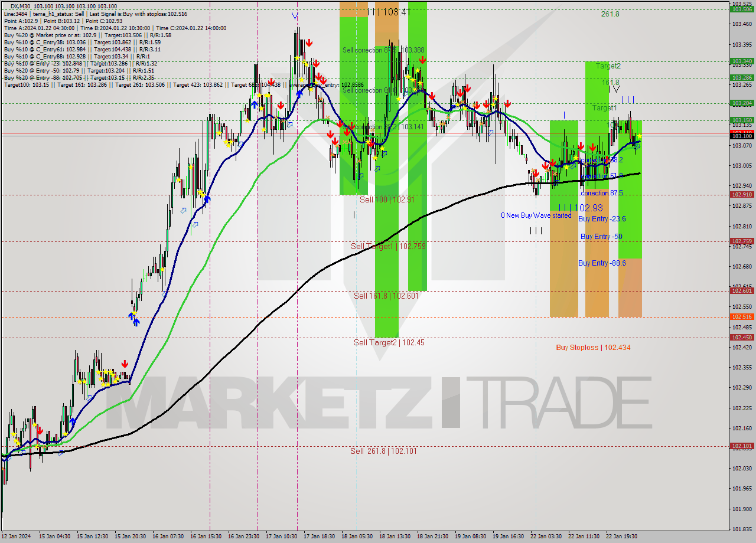
Task: Select the 'Sell 161.8 | 102.601' label
Action: 386,296
